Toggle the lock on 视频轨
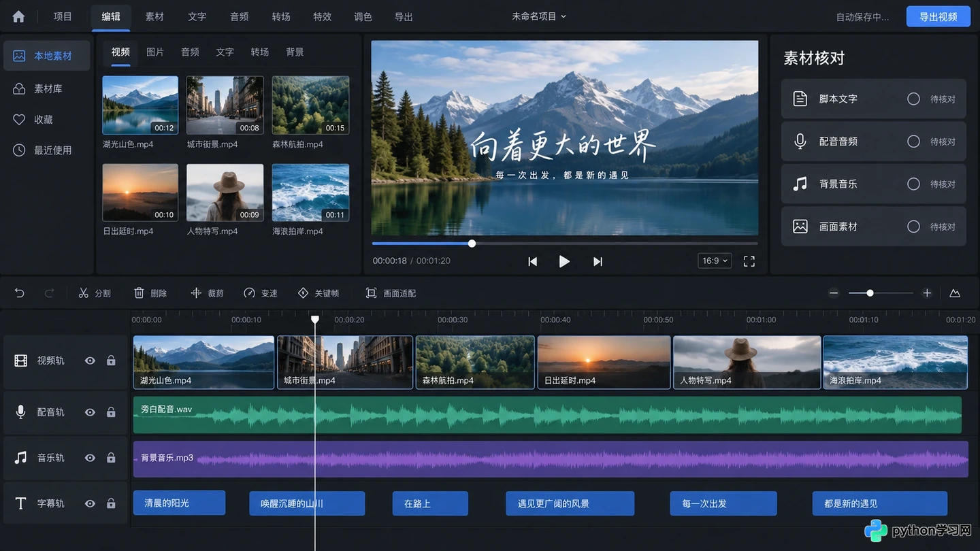980x551 pixels. [x=111, y=361]
